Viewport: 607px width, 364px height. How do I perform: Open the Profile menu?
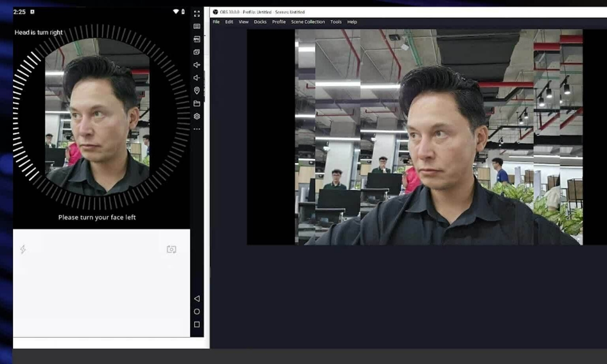tap(279, 22)
